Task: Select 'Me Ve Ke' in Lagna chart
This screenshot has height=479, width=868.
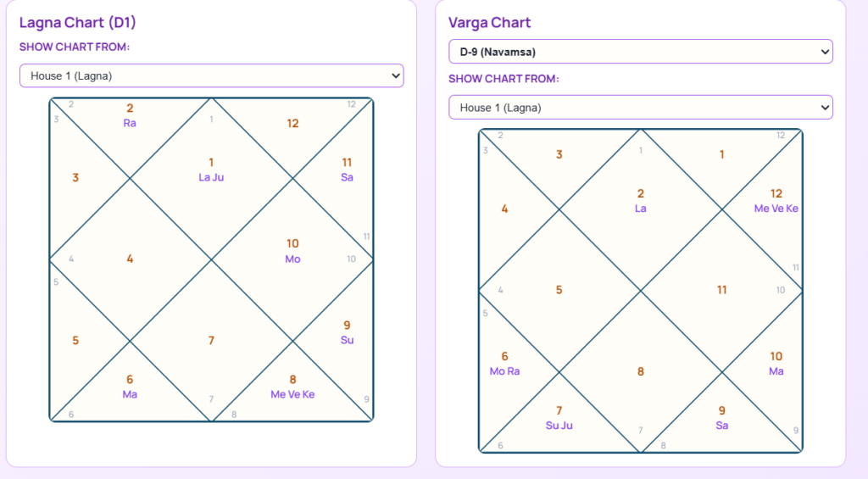Action: pos(292,394)
